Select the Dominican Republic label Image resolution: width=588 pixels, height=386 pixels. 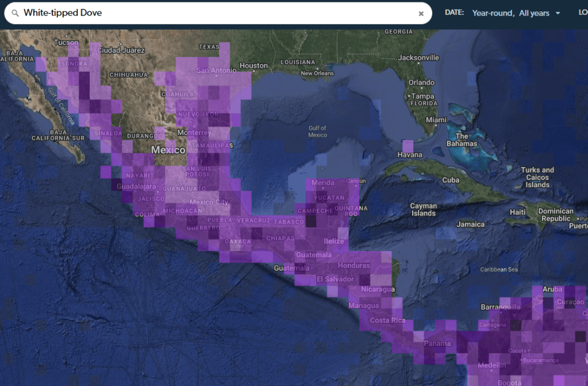[x=555, y=215]
